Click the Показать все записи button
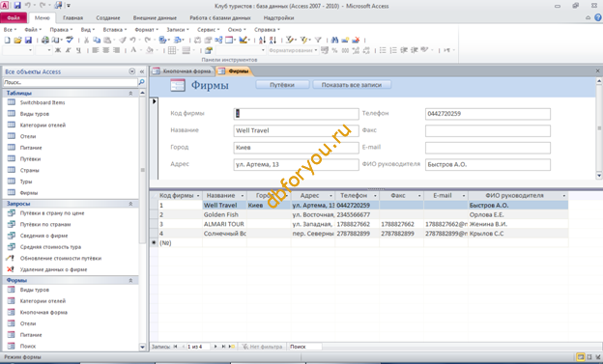This screenshot has height=364, width=603. pos(352,85)
